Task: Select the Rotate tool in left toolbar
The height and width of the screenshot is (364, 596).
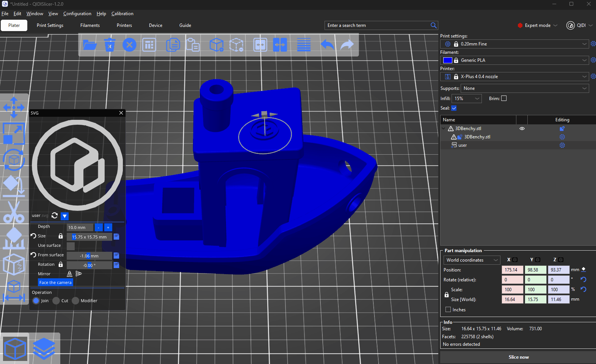Action: point(14,160)
